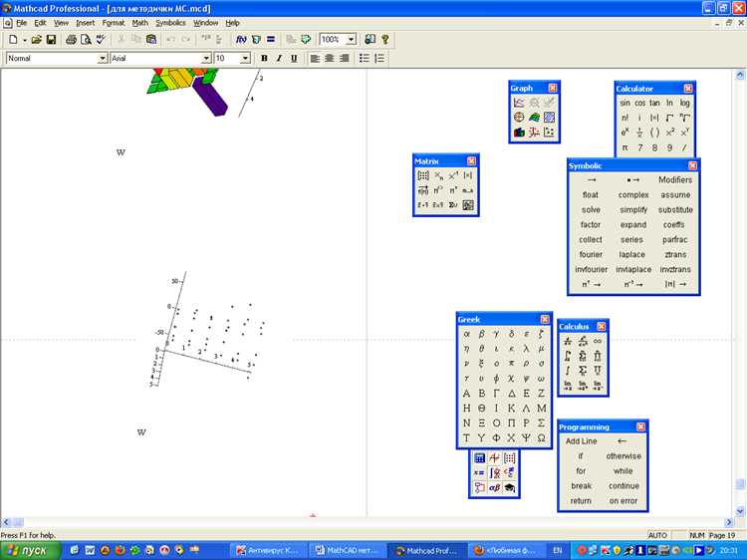Viewport: 747px width, 560px height.
Task: Click the Calculate equals icon
Action: point(271,40)
